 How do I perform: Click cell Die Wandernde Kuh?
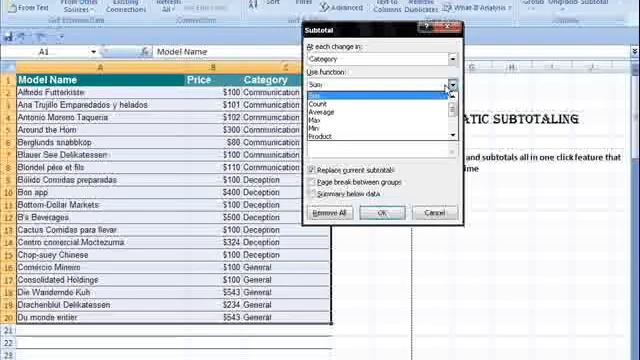pyautogui.click(x=100, y=292)
